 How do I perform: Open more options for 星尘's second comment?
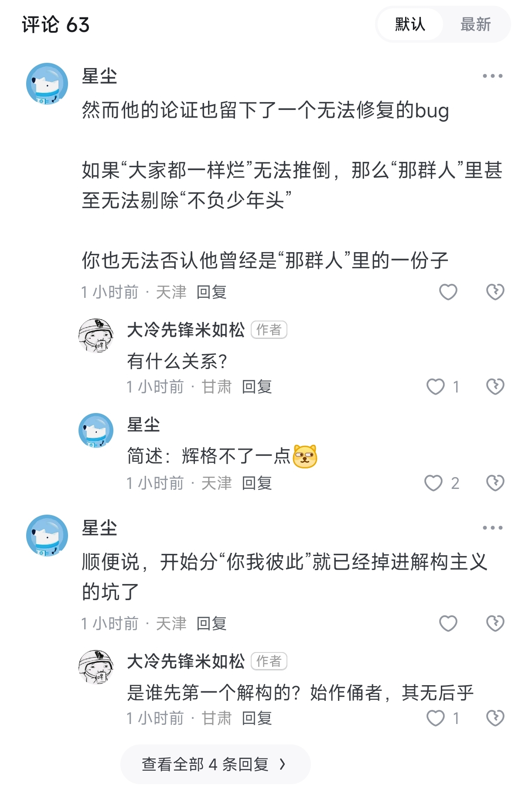(493, 528)
